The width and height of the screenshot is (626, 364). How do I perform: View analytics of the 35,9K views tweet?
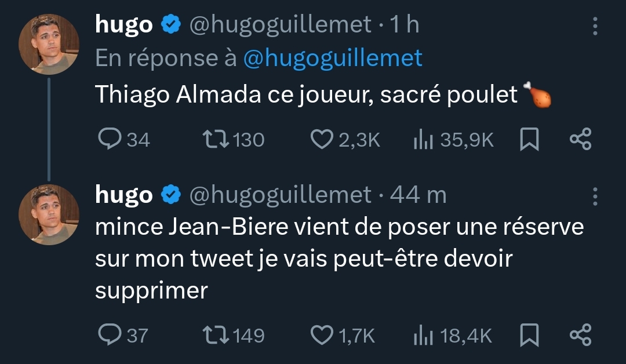click(453, 139)
